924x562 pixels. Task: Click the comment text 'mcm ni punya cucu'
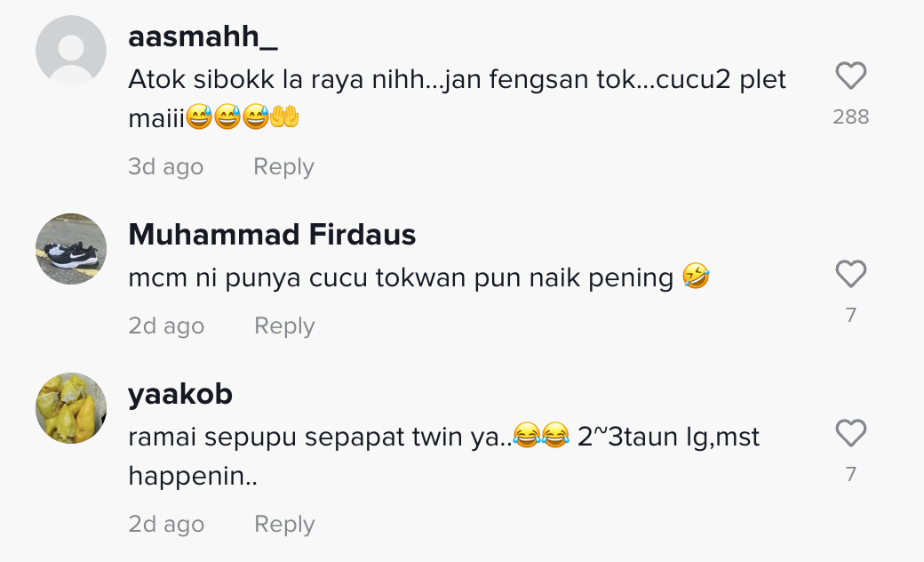(x=248, y=277)
